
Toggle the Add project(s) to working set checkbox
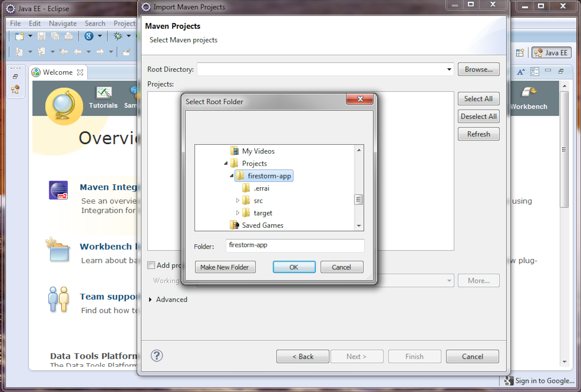click(151, 265)
